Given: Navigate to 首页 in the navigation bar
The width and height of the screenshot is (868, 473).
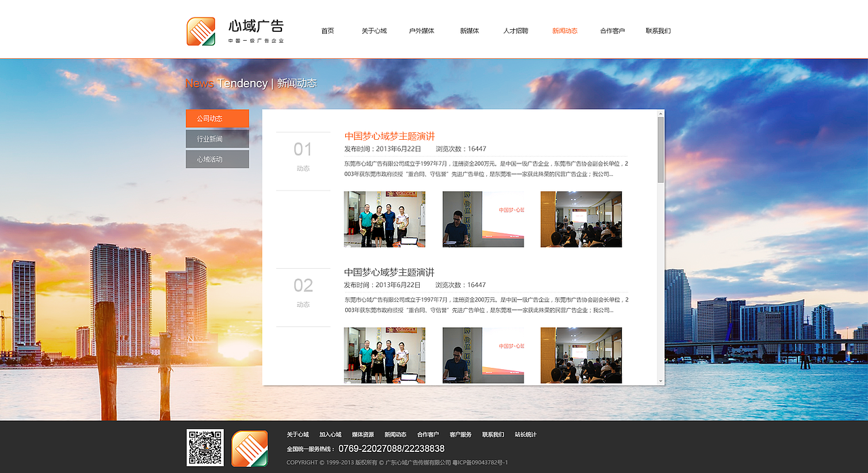Looking at the screenshot, I should coord(328,31).
